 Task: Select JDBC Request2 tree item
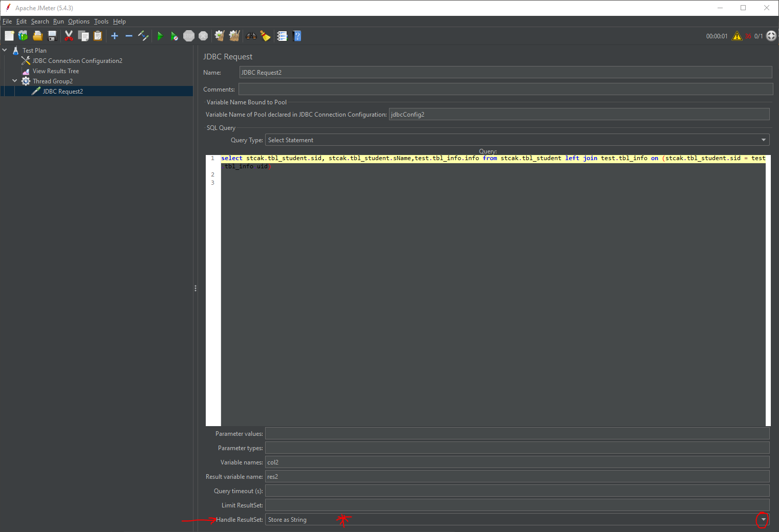tap(62, 92)
